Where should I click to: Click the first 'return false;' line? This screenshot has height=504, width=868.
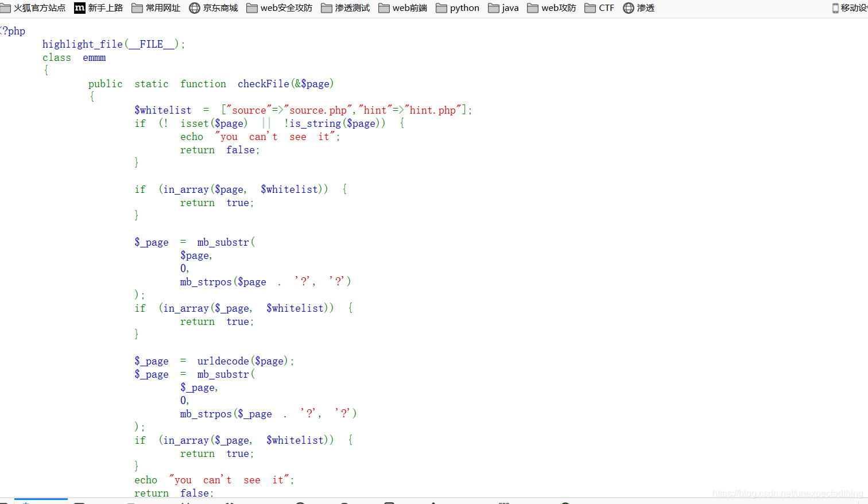(x=220, y=150)
